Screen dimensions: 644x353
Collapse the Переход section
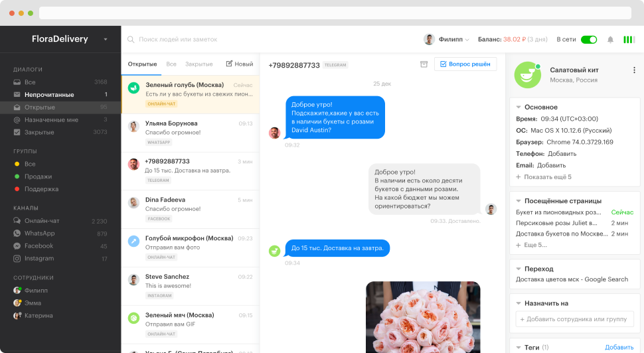click(x=519, y=269)
